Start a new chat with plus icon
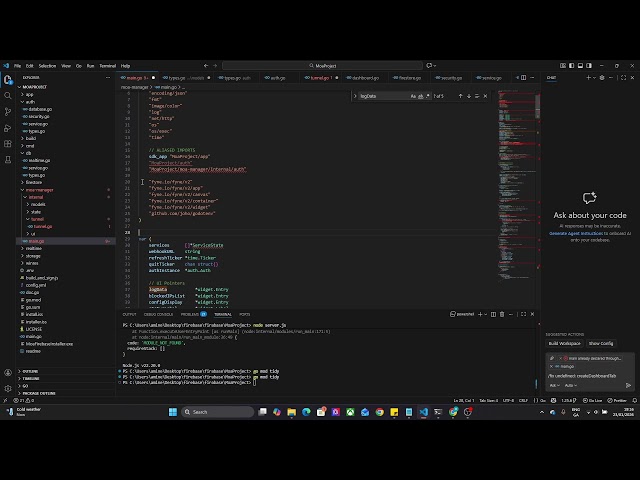 588,78
